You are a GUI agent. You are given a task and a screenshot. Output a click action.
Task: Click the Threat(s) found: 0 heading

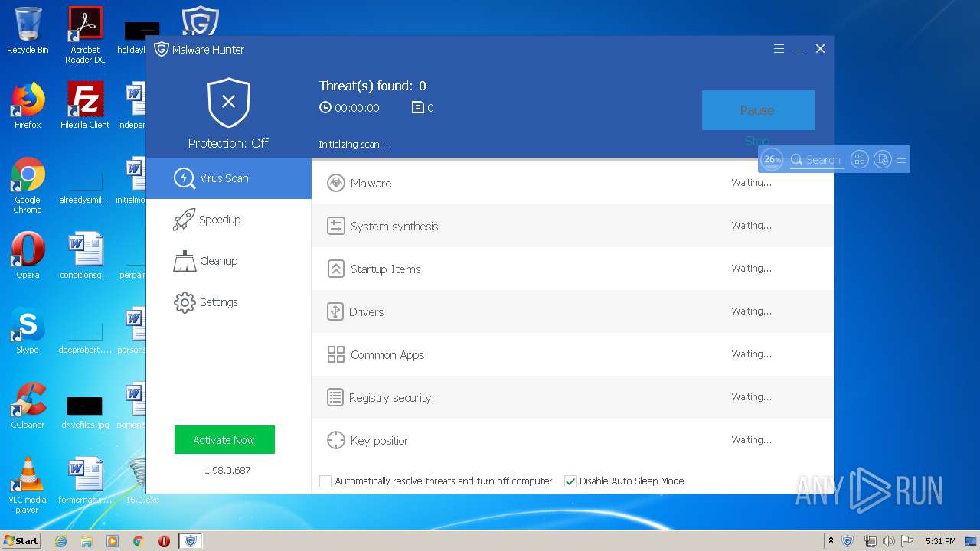pos(373,86)
